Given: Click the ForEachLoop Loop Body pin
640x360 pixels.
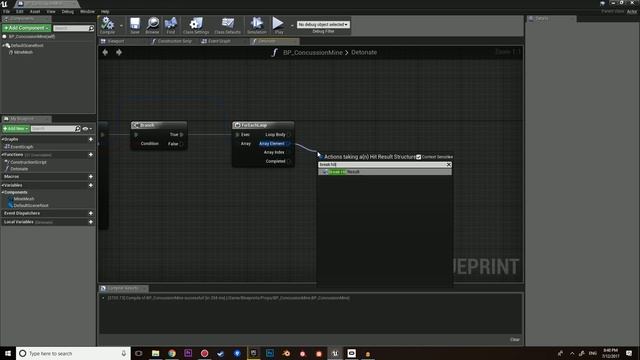Looking at the screenshot, I should click(x=289, y=134).
